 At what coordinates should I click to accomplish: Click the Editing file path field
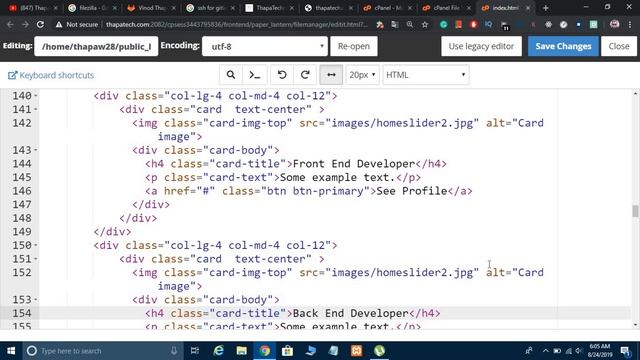(x=96, y=46)
